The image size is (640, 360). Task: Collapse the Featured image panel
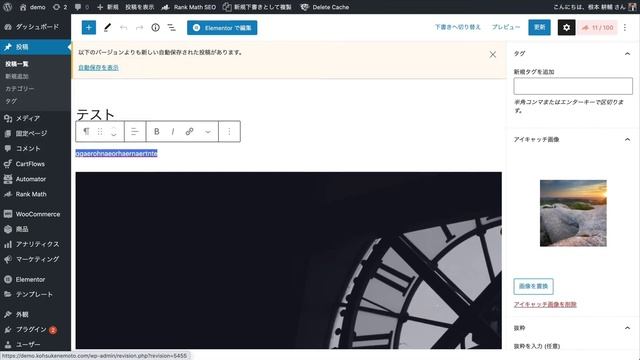click(627, 140)
